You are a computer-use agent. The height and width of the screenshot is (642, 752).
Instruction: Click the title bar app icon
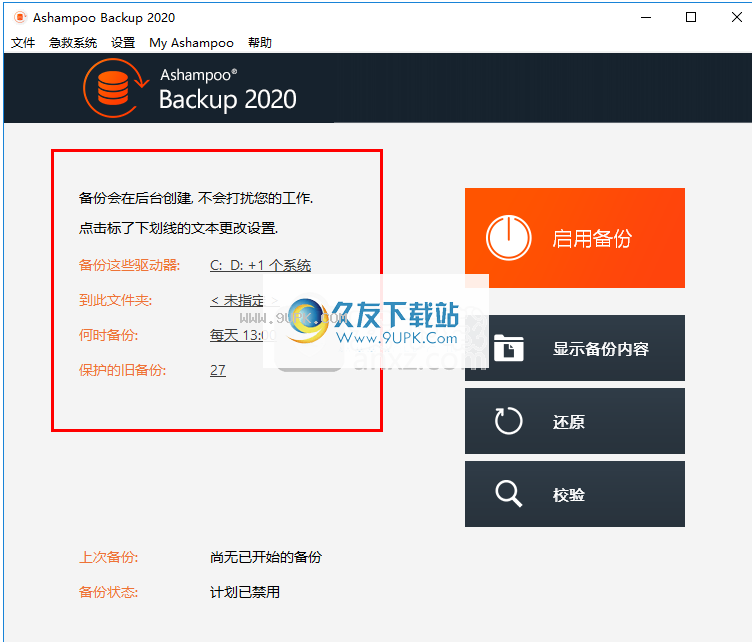(20, 18)
